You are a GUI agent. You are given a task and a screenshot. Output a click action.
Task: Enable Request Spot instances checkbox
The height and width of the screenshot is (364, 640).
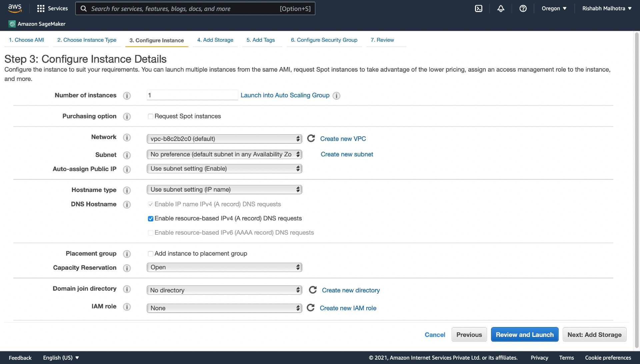[151, 116]
